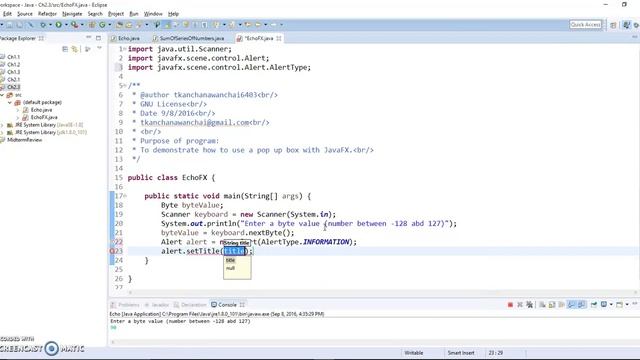Select the Ch1.3 project
640x360 pixels.
pos(13,72)
